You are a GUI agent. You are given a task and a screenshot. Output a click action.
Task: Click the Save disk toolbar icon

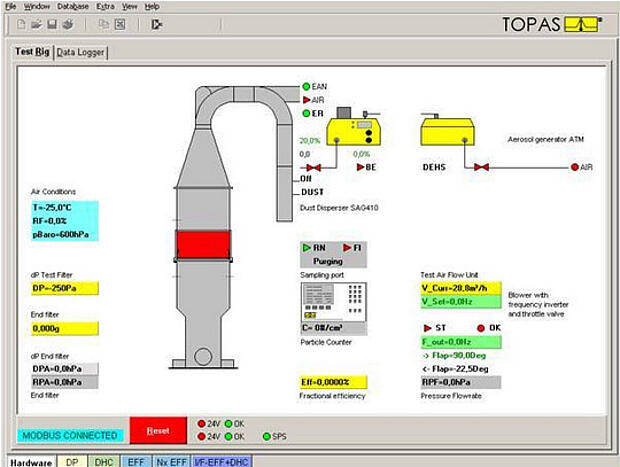52,25
